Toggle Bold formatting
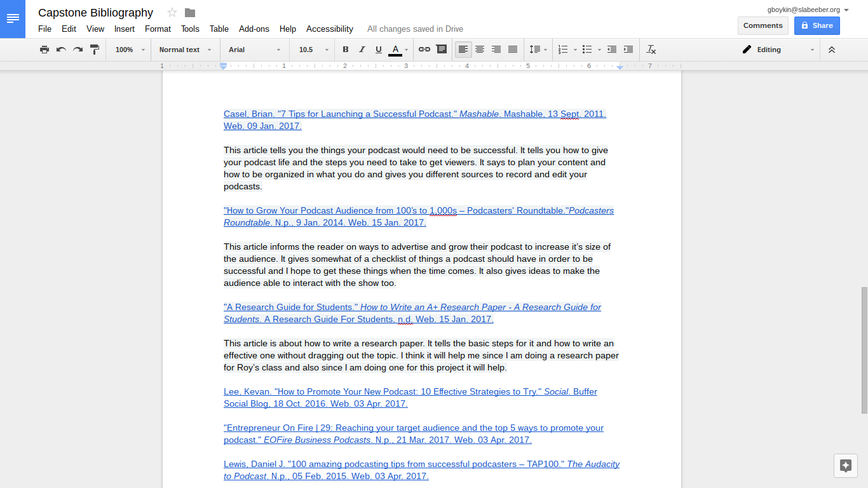Screen dimensions: 868x488 tap(346, 50)
